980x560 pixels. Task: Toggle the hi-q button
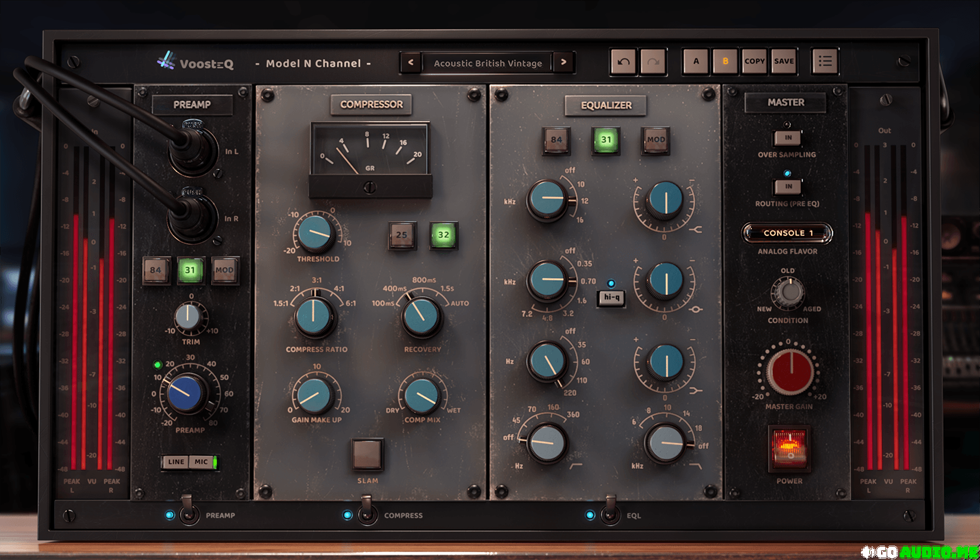pyautogui.click(x=612, y=297)
